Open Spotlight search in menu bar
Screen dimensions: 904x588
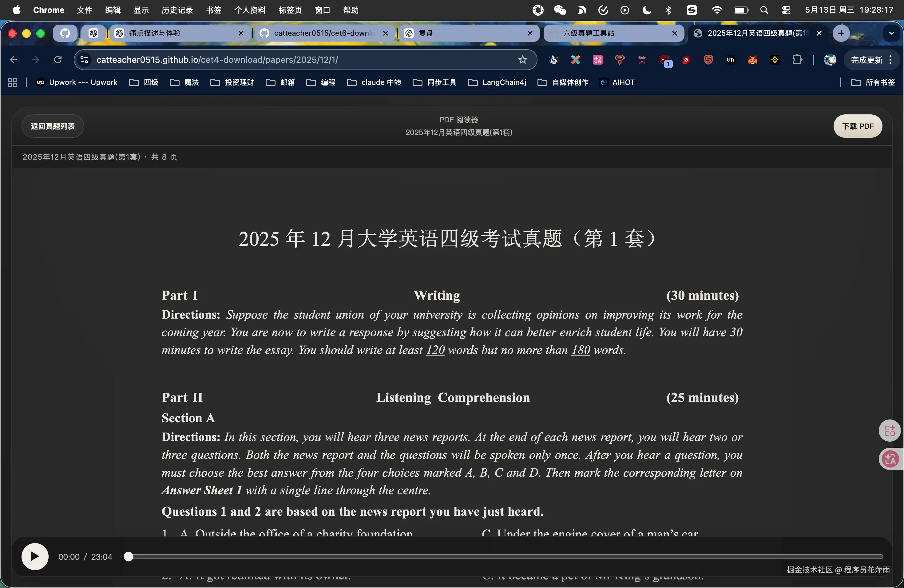[764, 10]
